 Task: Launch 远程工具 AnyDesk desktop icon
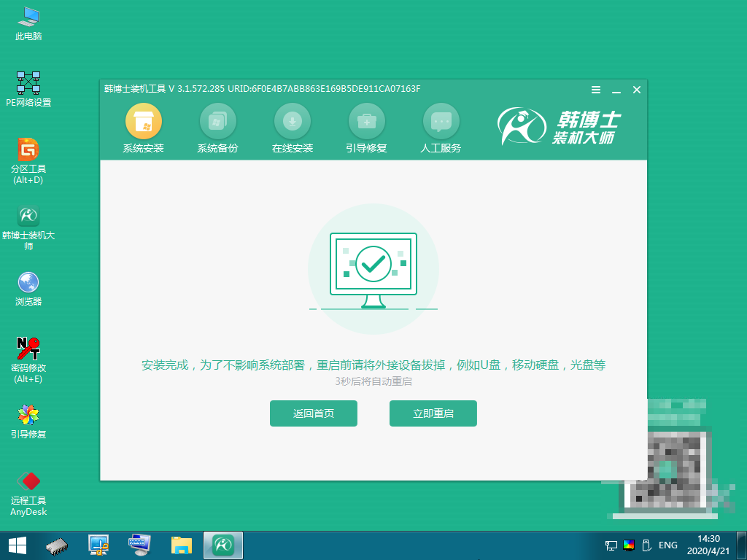(28, 494)
